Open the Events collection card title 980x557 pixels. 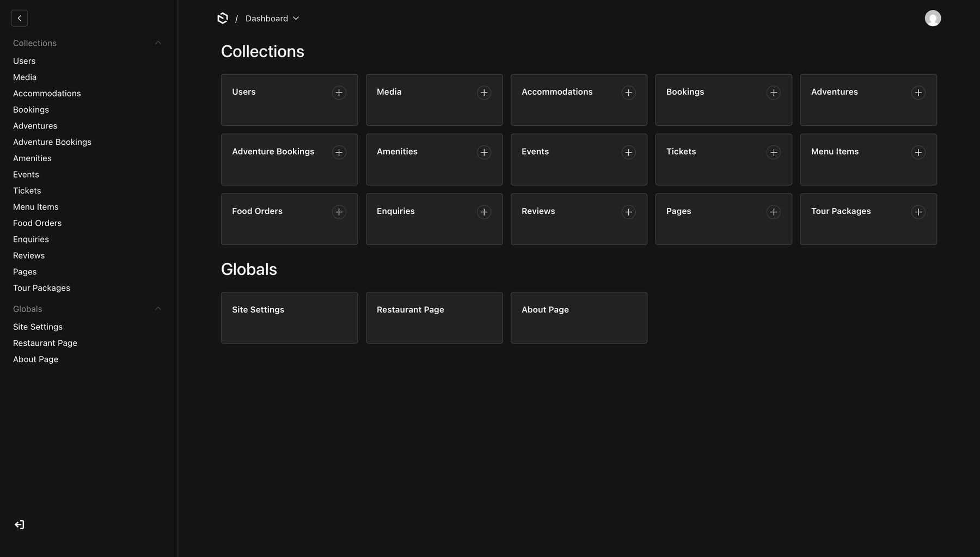[x=535, y=151]
